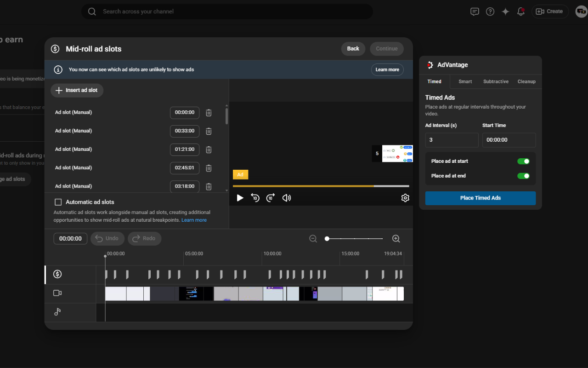
Task: Open the help question mark icon
Action: tap(490, 11)
